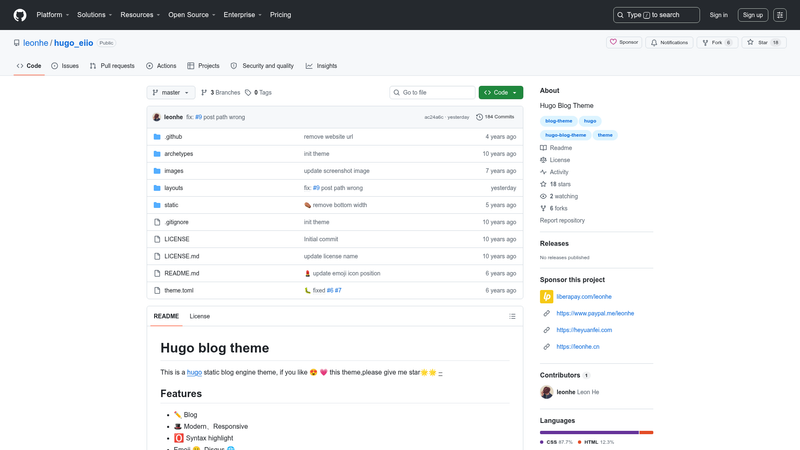Click the GitHub logo home icon
The image size is (800, 450).
tap(20, 15)
